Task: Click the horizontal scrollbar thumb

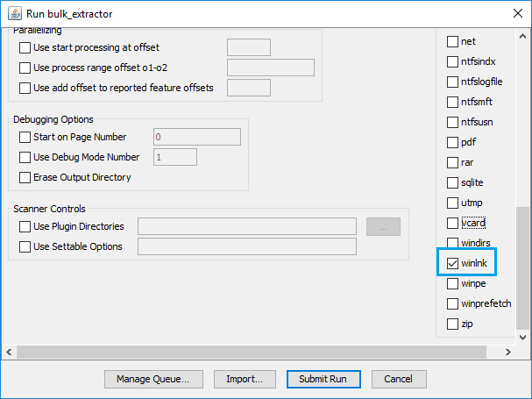Action: click(x=252, y=353)
